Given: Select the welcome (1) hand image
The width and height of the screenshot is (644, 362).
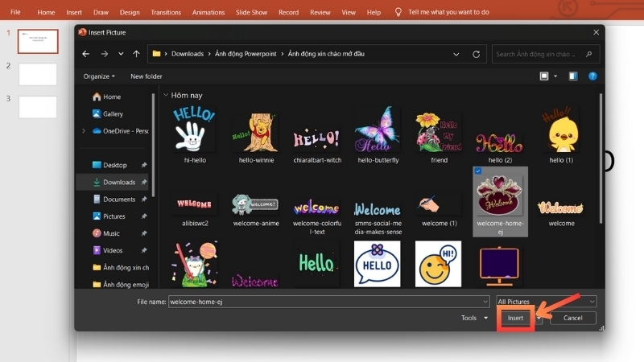Looking at the screenshot, I should tap(439, 211).
